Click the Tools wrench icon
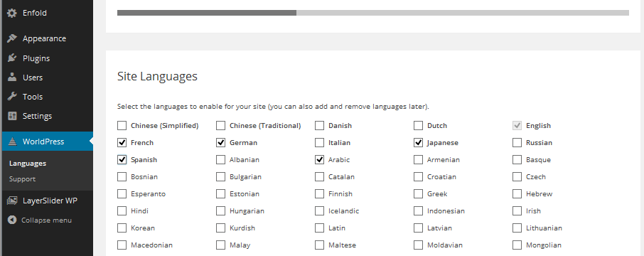The image size is (644, 256). (x=12, y=97)
